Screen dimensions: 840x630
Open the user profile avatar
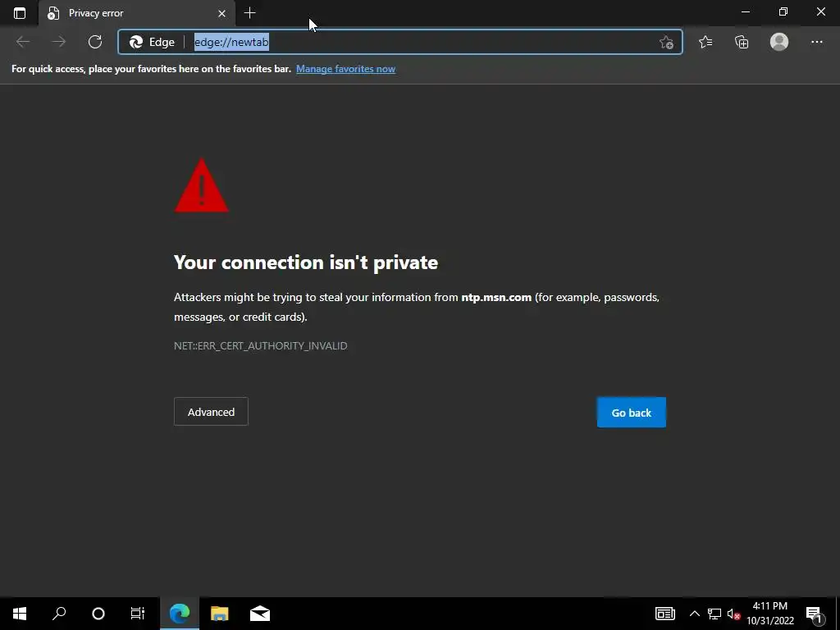[x=779, y=42]
